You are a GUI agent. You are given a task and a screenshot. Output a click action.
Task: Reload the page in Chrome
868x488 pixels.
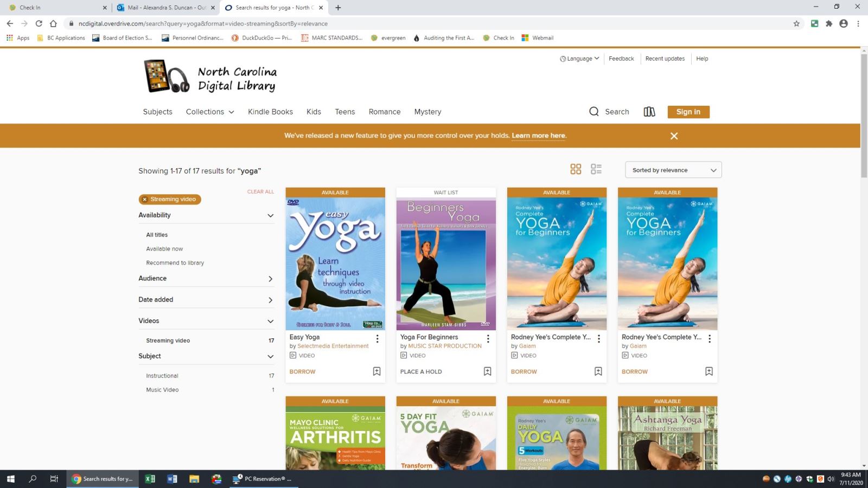39,23
